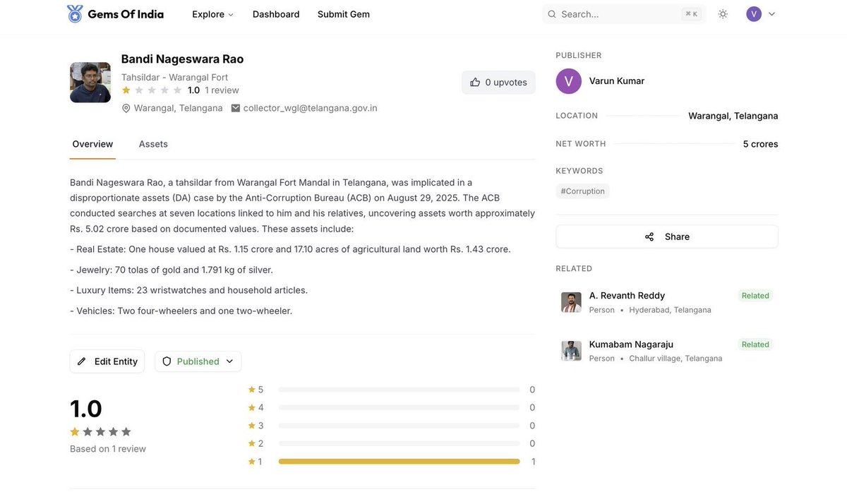Open the user avatar V menu
The image size is (847, 504).
tap(754, 14)
